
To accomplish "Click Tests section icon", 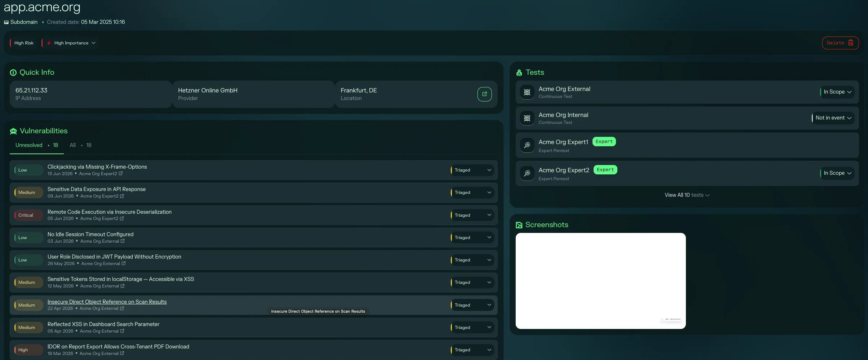I will pos(519,73).
